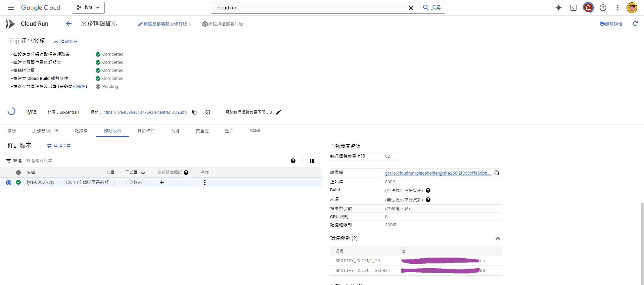Switch to the 記錄檔 tab
The image size is (644, 285).
(81, 131)
